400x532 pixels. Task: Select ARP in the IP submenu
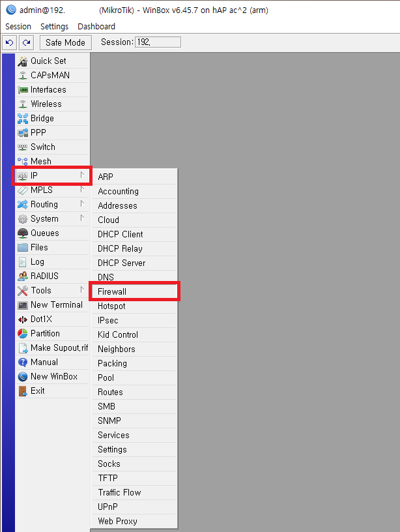(134, 177)
